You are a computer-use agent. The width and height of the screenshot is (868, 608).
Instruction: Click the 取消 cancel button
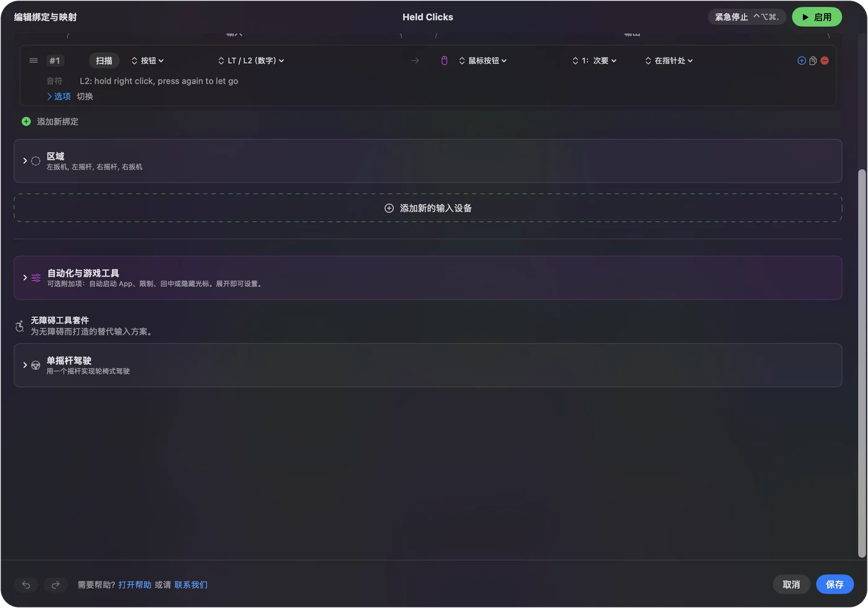pyautogui.click(x=791, y=584)
